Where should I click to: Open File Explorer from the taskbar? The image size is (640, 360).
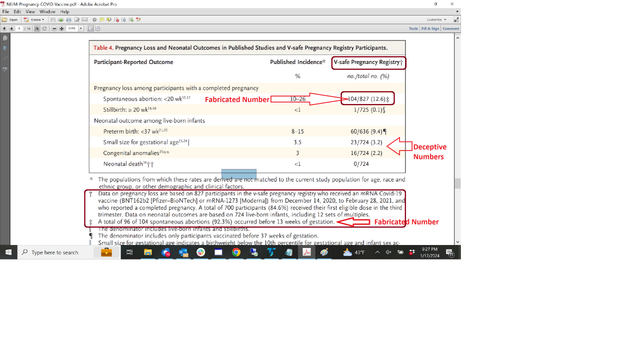pyautogui.click(x=148, y=252)
